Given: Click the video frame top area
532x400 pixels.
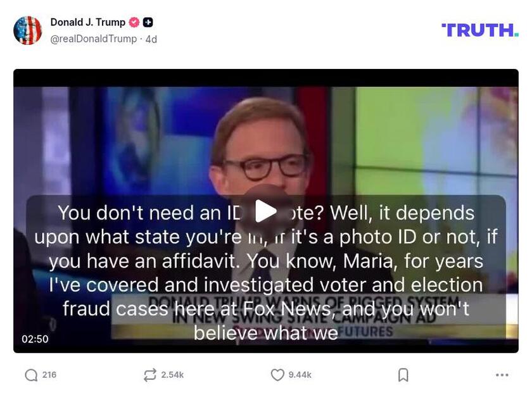Looking at the screenshot, I should (x=266, y=78).
